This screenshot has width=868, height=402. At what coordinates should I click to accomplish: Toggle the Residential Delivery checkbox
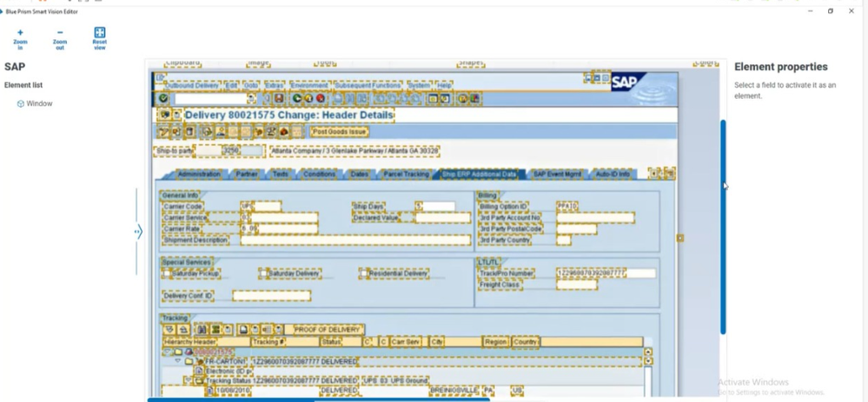[x=364, y=273]
